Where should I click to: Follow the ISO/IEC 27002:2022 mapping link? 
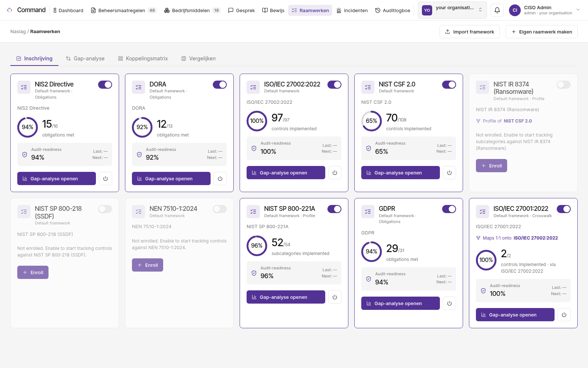point(535,238)
